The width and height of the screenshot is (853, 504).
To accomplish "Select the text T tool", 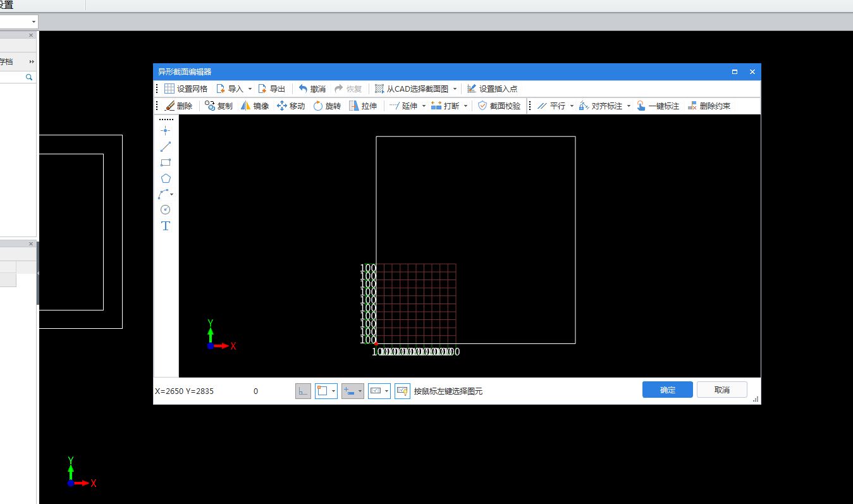I will 166,226.
